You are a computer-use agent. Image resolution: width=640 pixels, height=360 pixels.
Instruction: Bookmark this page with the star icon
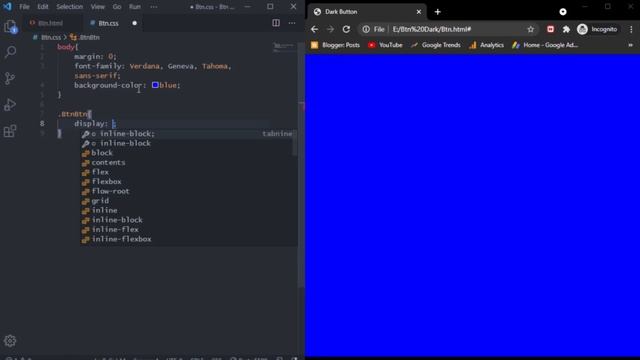(530, 29)
